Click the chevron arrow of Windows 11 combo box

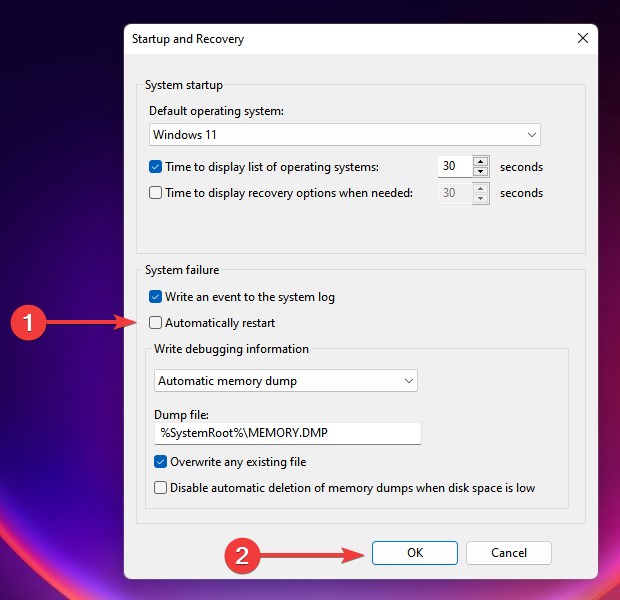click(x=531, y=135)
